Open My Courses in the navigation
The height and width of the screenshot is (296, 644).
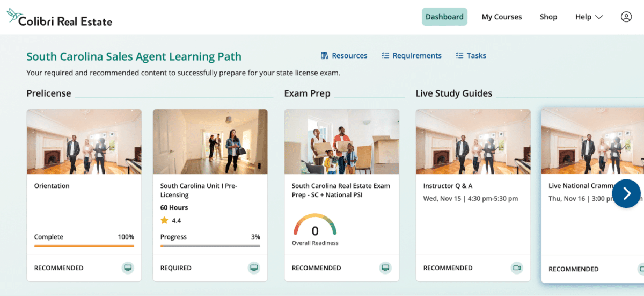(502, 17)
